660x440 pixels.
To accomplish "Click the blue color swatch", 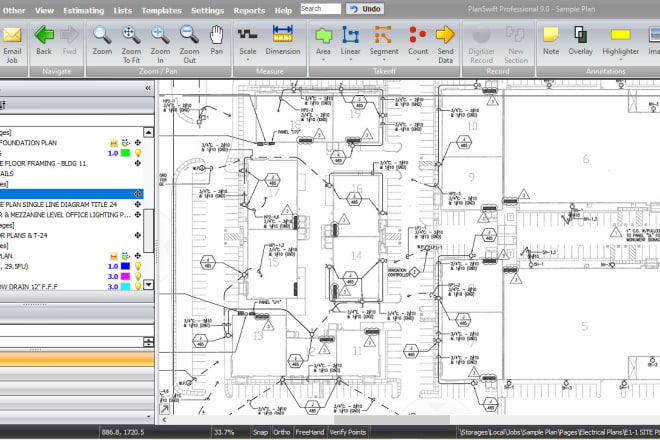I will click(125, 266).
